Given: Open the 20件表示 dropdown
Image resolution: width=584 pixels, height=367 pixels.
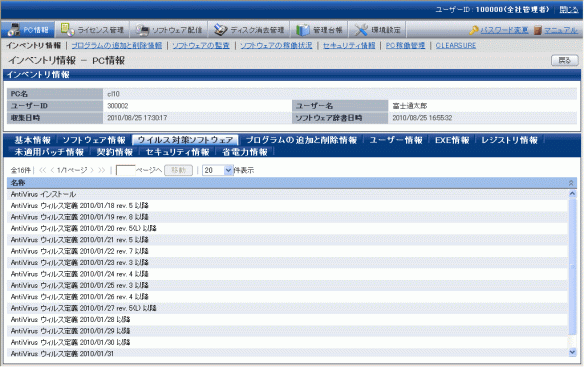Looking at the screenshot, I should tap(218, 170).
